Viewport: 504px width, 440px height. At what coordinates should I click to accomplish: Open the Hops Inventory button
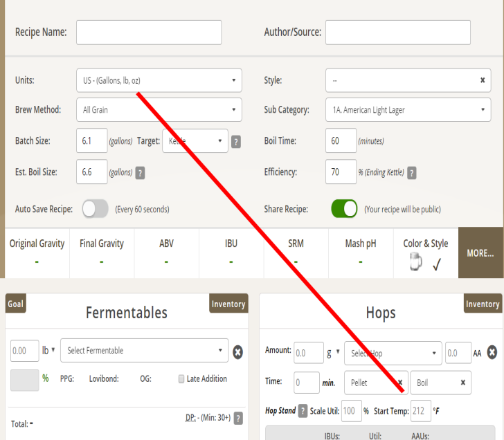click(x=483, y=304)
